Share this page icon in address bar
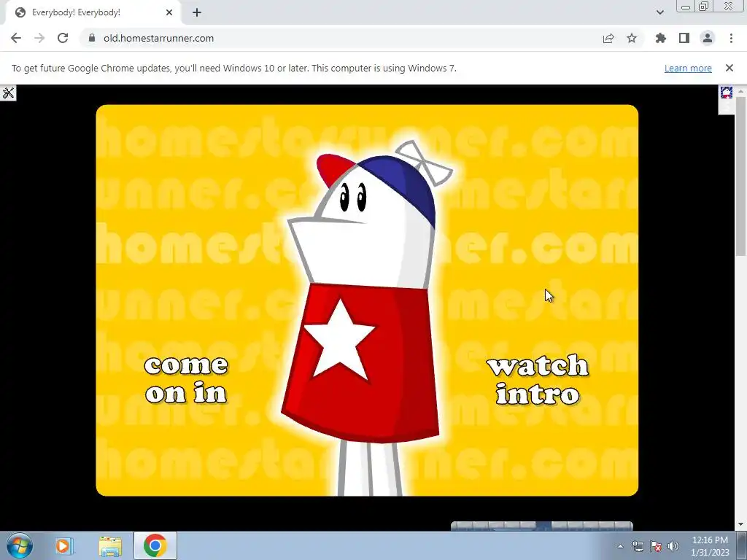This screenshot has width=747, height=560. click(608, 38)
